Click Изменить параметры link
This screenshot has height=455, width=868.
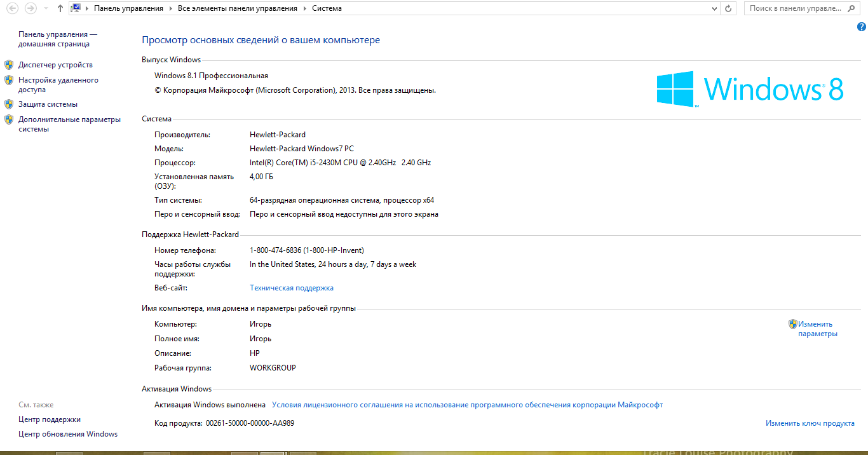coord(818,329)
